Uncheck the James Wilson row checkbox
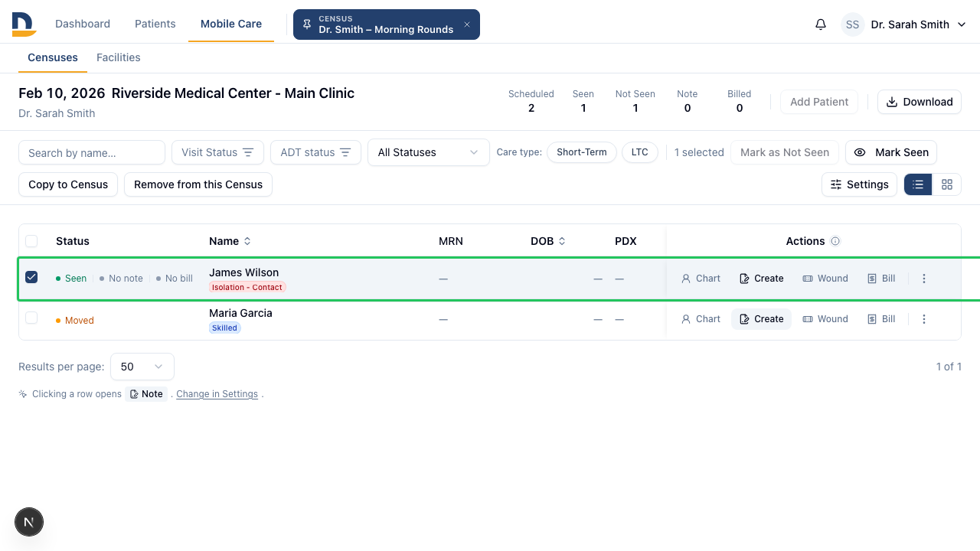Image resolution: width=980 pixels, height=551 pixels. (x=31, y=277)
